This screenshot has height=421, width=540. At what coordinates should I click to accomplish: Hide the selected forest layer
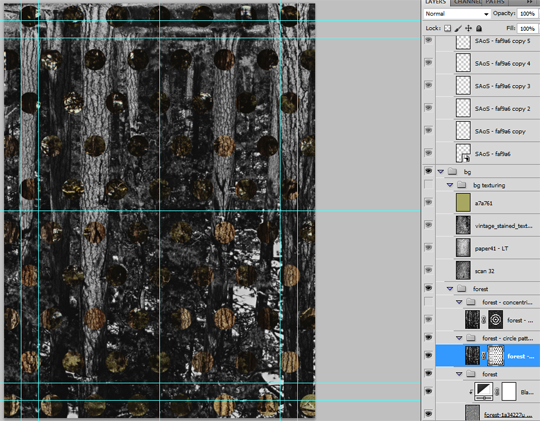428,356
